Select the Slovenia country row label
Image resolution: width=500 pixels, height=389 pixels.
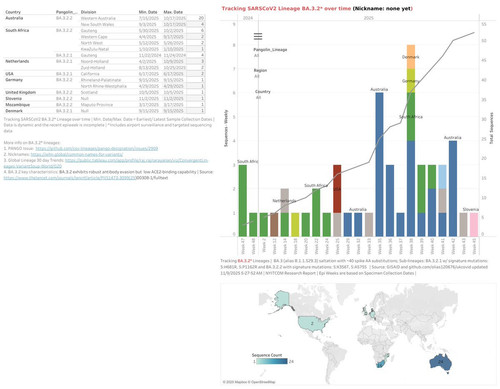pyautogui.click(x=13, y=99)
